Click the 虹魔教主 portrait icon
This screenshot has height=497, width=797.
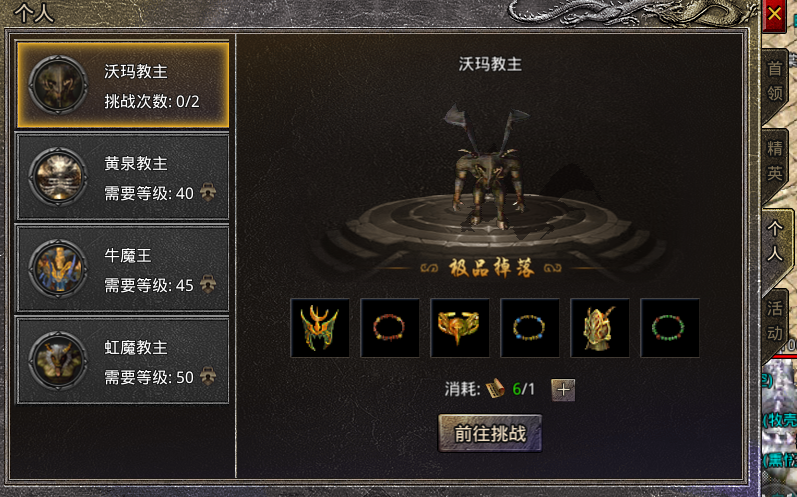pyautogui.click(x=58, y=361)
